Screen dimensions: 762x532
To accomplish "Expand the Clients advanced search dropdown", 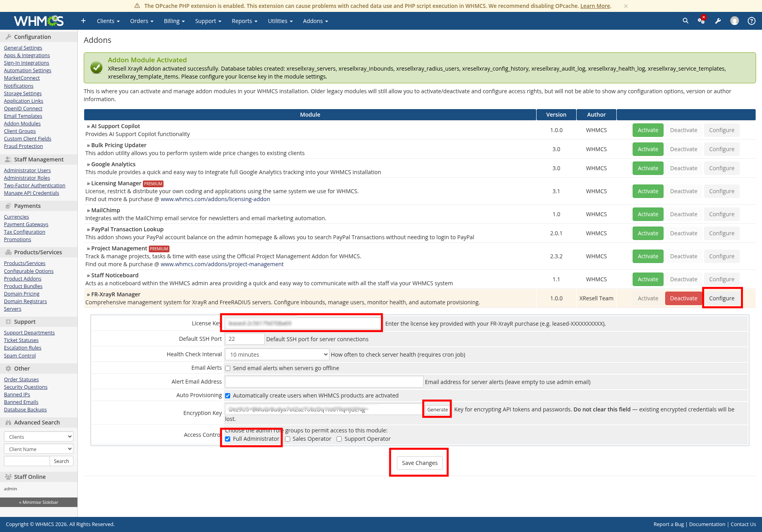I will click(38, 437).
